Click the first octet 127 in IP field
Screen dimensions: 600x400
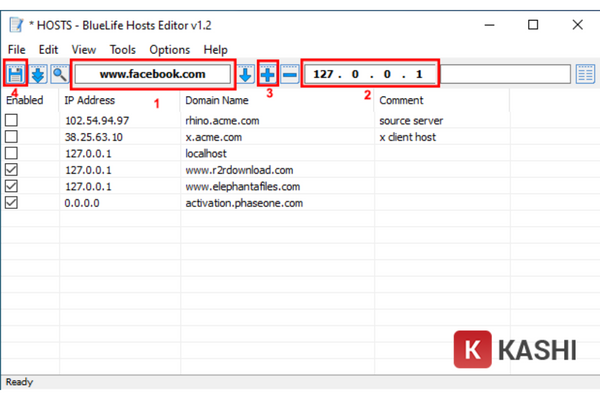tap(323, 74)
